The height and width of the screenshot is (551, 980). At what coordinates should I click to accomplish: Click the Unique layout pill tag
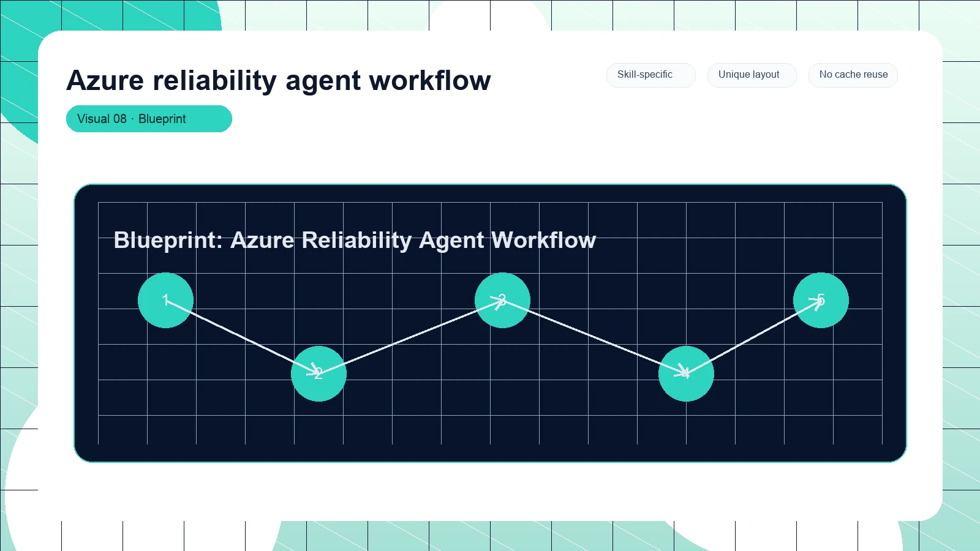[x=752, y=75]
